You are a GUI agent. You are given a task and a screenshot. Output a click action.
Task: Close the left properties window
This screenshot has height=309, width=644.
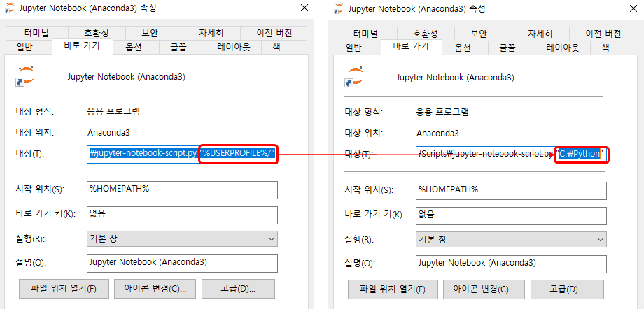tap(304, 8)
